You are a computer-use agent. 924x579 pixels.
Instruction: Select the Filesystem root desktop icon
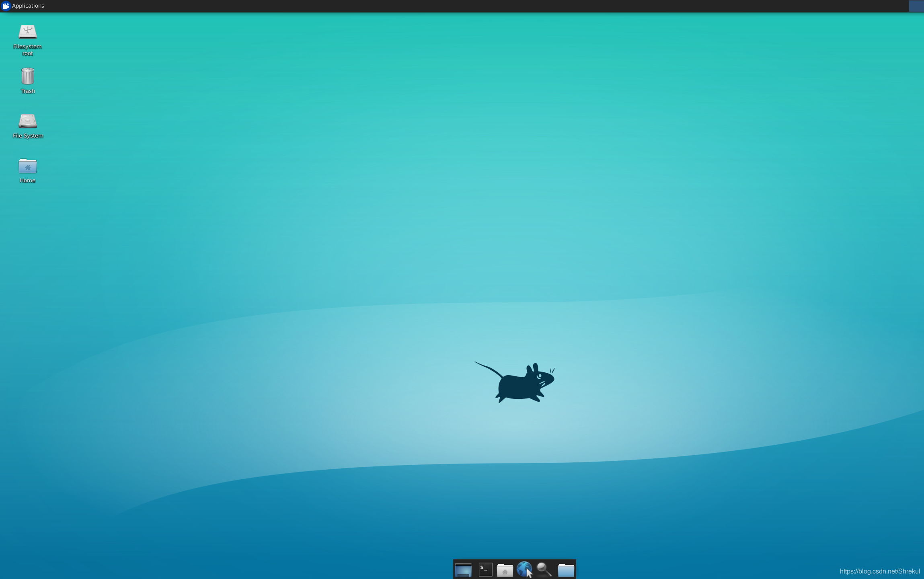(27, 32)
